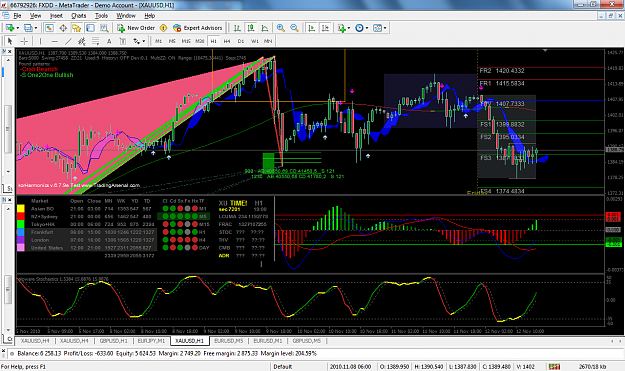Switch timeframe to M5
Image resolution: width=625 pixels, height=371 pixels.
coord(172,41)
